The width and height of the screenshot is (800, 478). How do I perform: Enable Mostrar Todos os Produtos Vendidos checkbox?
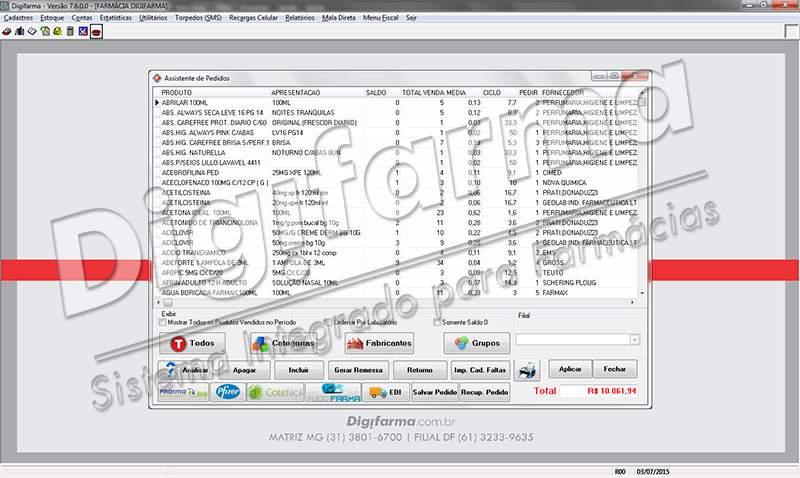[162, 322]
